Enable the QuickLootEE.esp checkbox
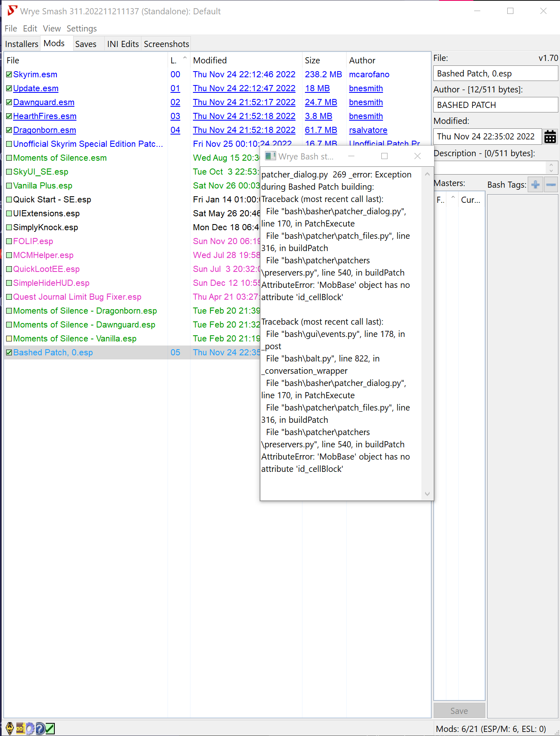The height and width of the screenshot is (736, 560). point(9,269)
